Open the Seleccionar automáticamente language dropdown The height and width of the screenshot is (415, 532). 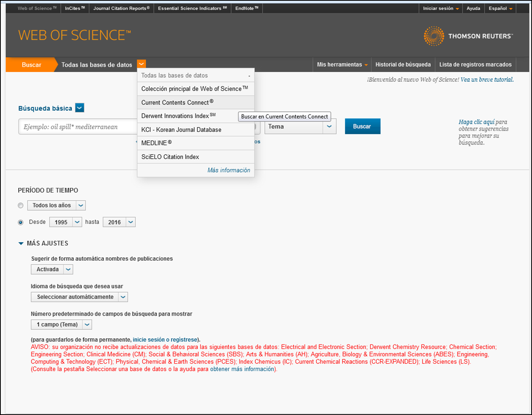point(79,297)
